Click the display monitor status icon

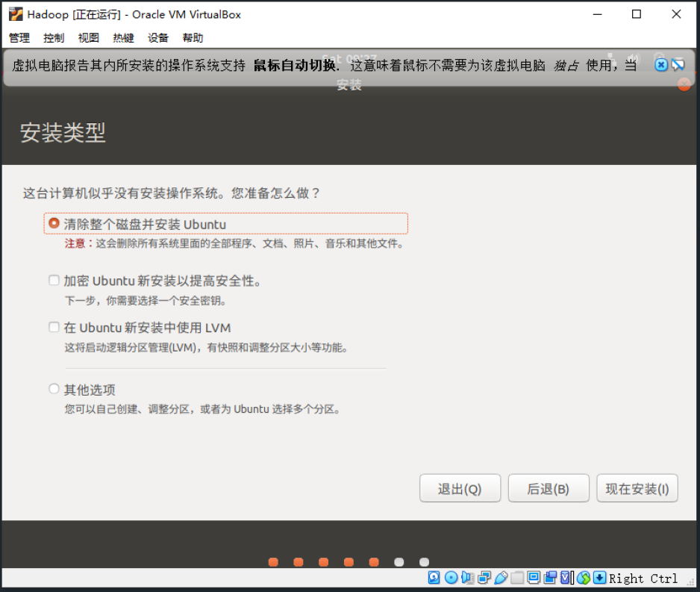534,578
